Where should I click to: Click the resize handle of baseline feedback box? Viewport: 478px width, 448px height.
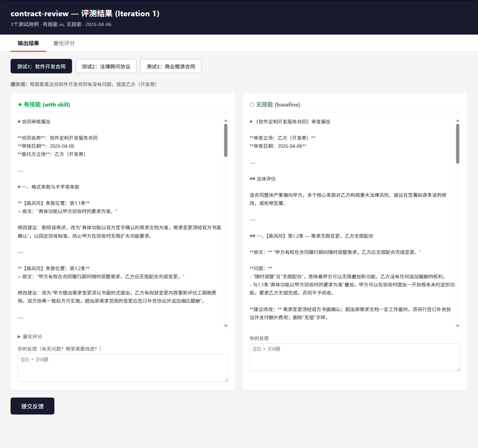pyautogui.click(x=459, y=369)
